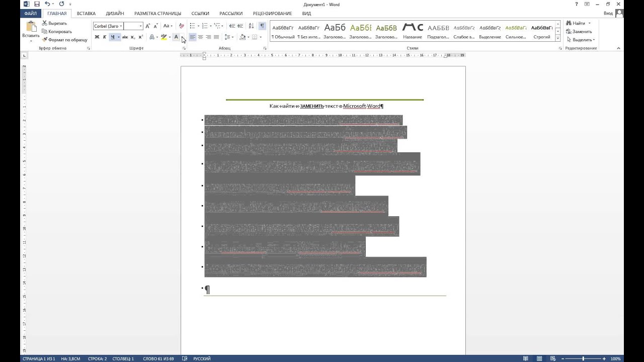Screen dimensions: 644x362
Task: Click the Paste (Вставить) clipboard icon
Action: coord(31,27)
